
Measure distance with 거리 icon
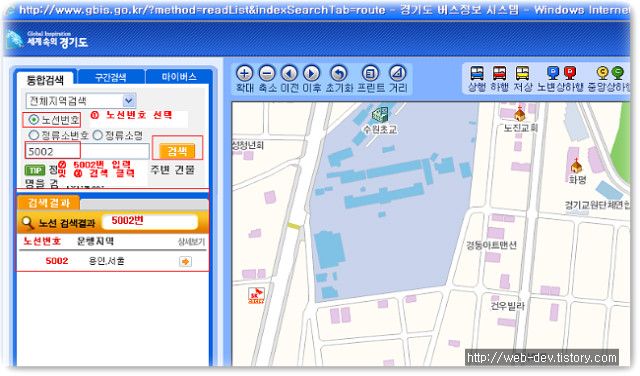(397, 74)
